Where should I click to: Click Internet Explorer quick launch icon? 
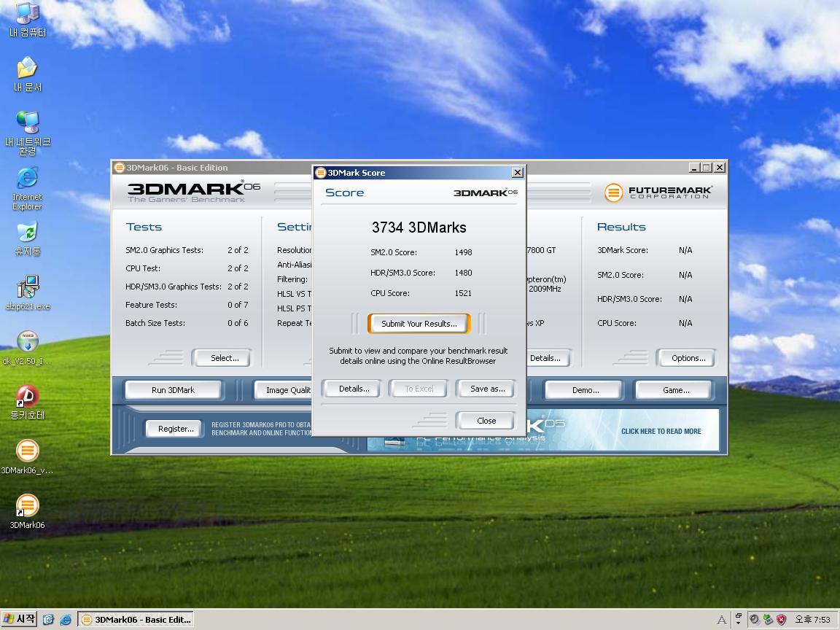click(x=66, y=619)
